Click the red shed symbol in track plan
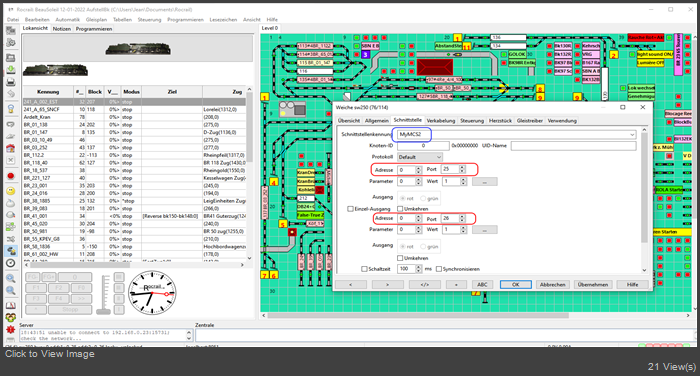Image resolution: width=700 pixels, height=376 pixels. click(435, 67)
